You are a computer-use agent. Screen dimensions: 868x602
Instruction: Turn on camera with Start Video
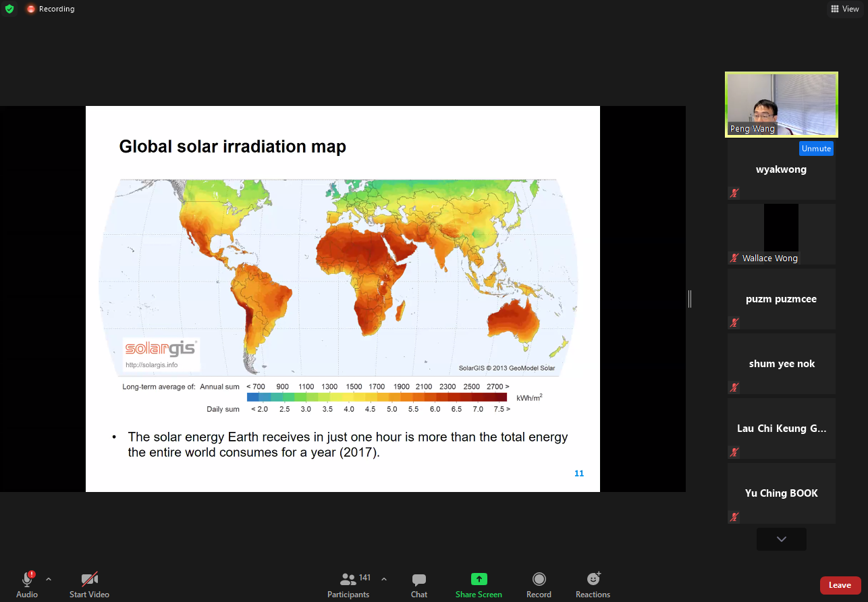pos(89,584)
